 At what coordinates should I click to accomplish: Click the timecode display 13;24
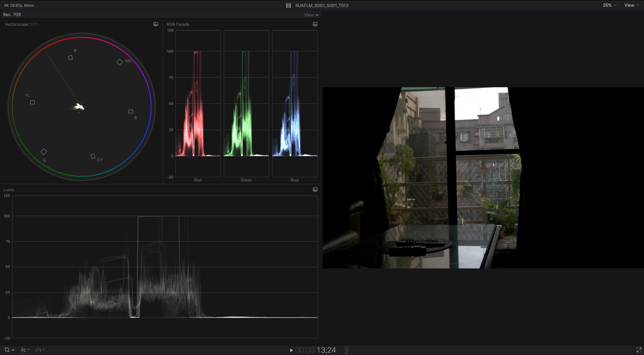(315, 350)
